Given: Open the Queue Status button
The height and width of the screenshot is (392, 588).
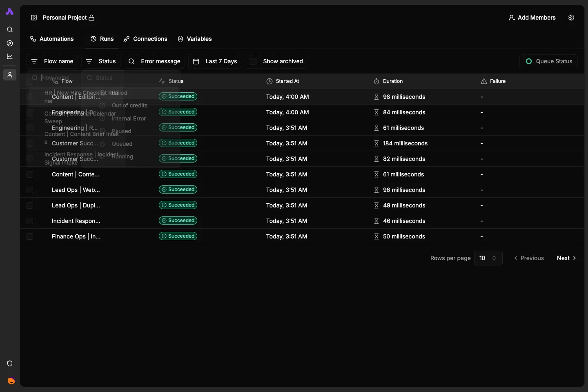Looking at the screenshot, I should (x=549, y=61).
